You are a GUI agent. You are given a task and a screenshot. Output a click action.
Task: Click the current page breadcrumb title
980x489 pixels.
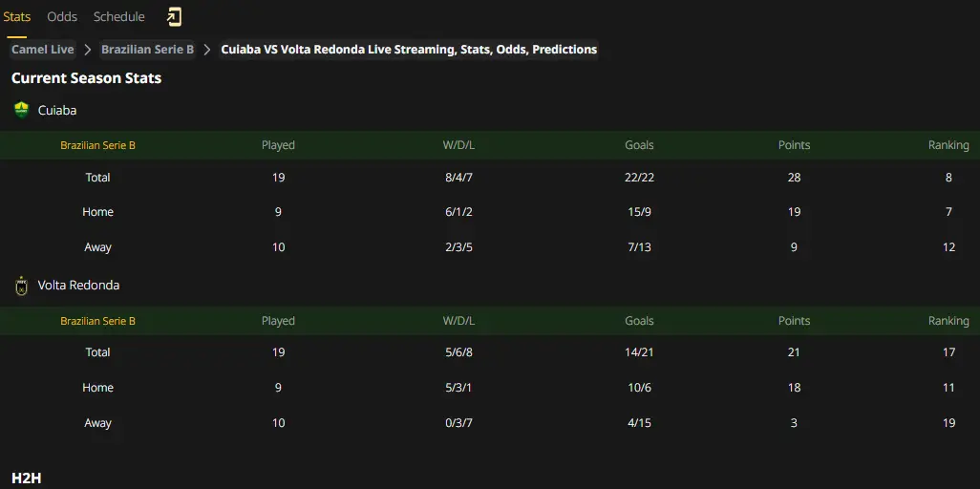[x=409, y=50]
